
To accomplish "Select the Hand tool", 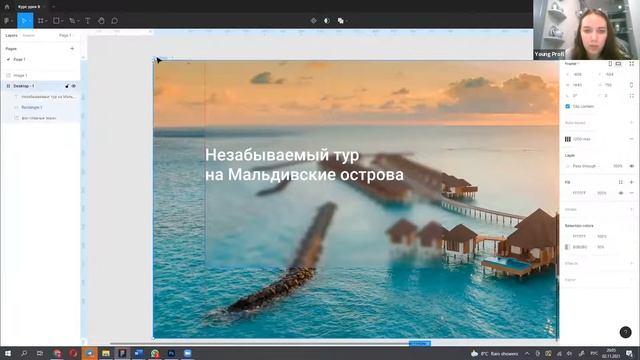I will click(101, 20).
